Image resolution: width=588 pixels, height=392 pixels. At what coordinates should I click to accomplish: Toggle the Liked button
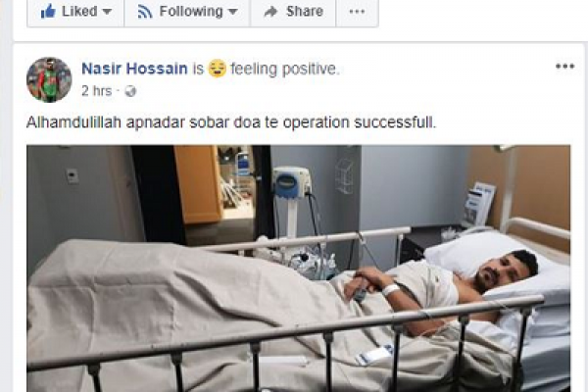click(x=75, y=13)
